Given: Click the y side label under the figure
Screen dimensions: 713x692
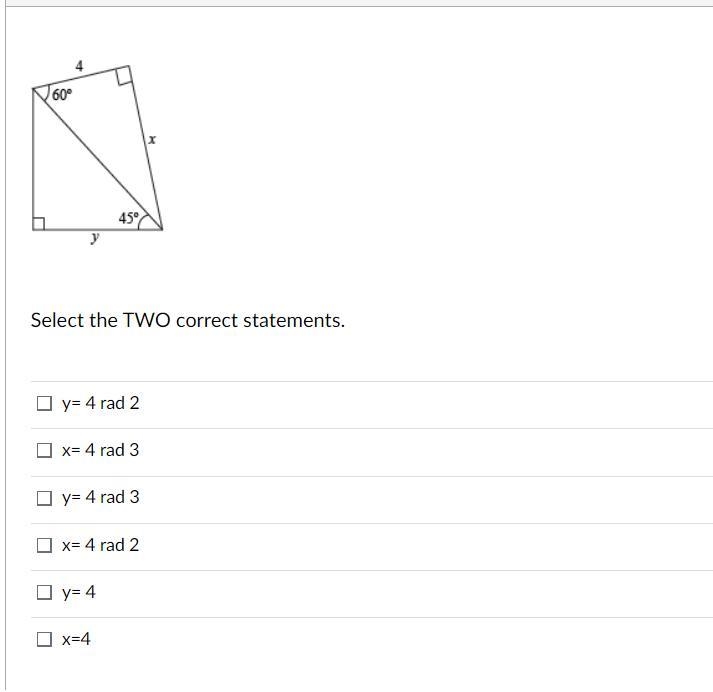Looking at the screenshot, I should [x=95, y=237].
